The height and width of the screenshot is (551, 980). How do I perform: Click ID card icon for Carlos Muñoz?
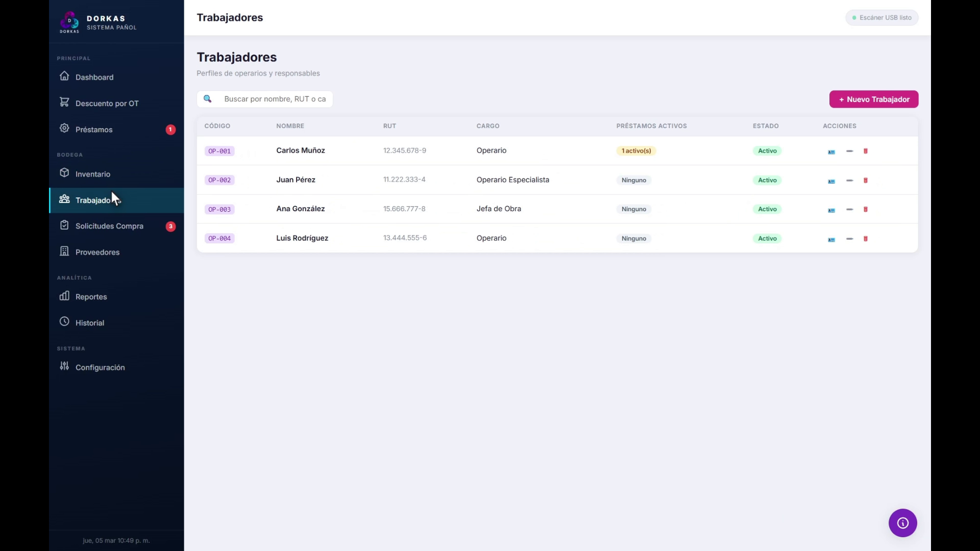coord(831,152)
